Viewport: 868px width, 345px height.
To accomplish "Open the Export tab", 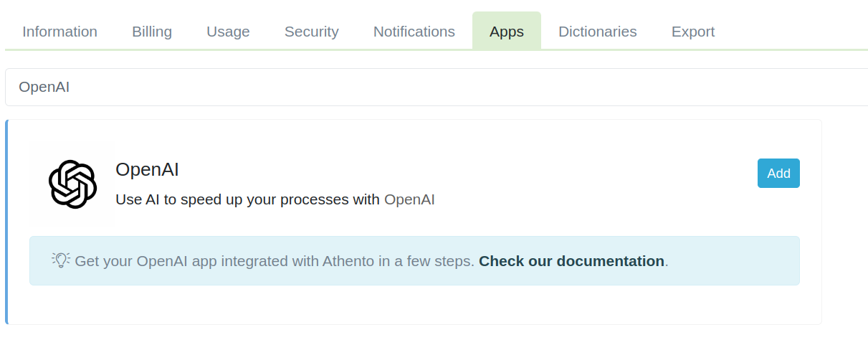I will tap(692, 32).
